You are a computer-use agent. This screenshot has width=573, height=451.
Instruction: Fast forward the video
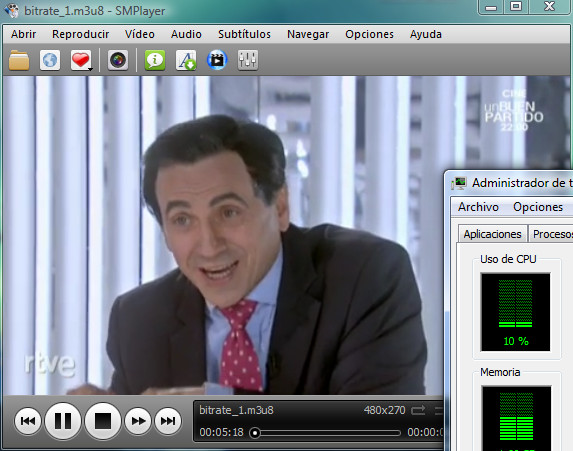138,421
